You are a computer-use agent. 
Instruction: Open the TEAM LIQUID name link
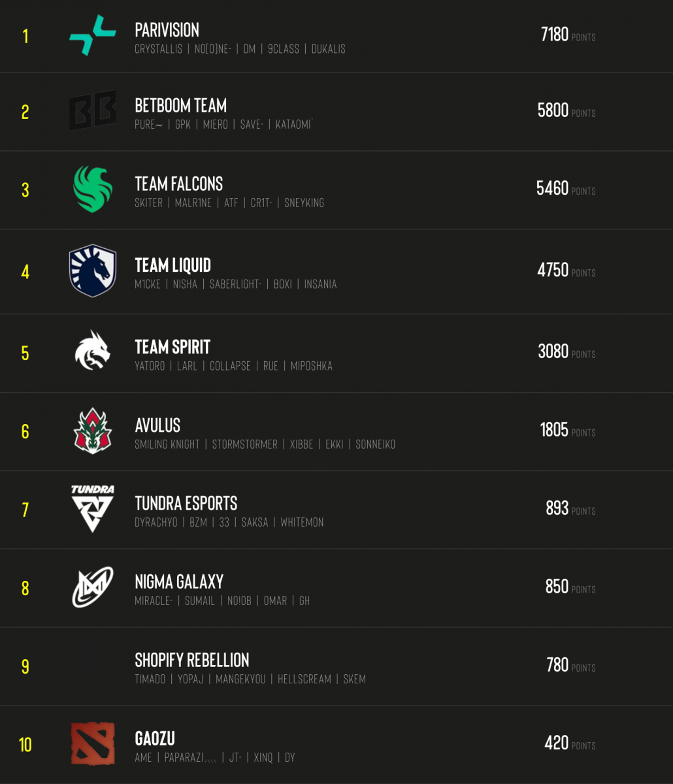(172, 265)
